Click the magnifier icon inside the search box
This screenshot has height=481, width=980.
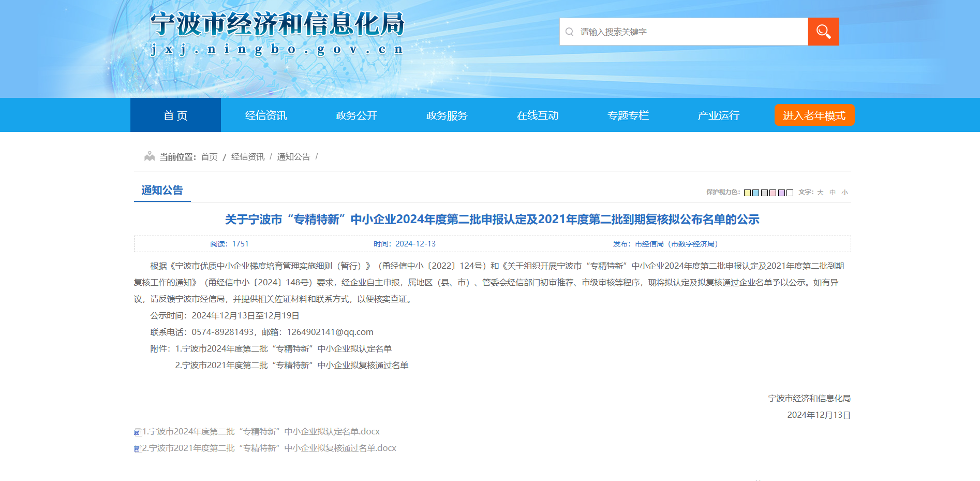coord(569,32)
